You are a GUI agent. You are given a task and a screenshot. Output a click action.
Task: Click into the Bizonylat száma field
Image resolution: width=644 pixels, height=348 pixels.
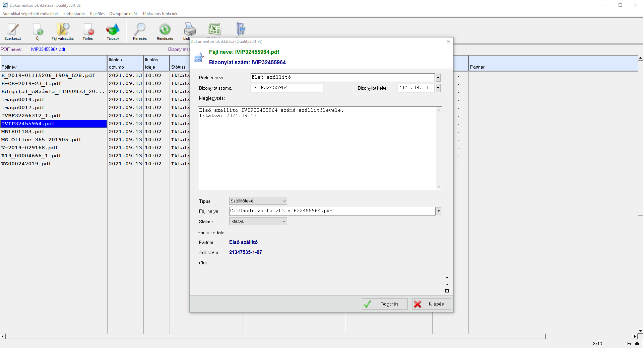[287, 88]
